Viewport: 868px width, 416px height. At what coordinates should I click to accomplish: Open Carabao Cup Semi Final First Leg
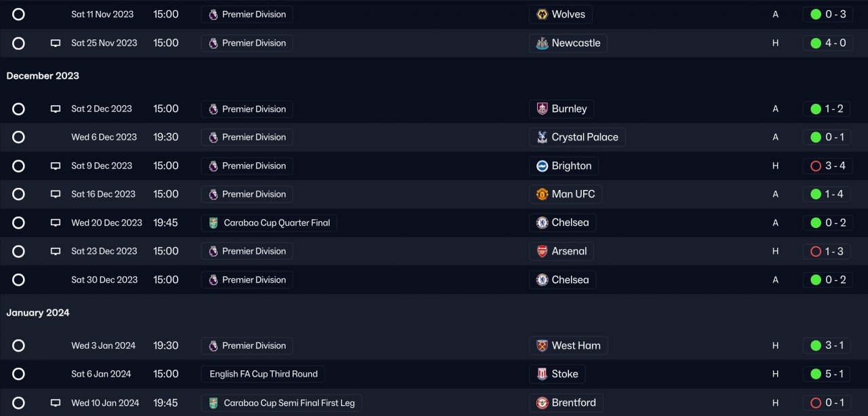(x=289, y=402)
